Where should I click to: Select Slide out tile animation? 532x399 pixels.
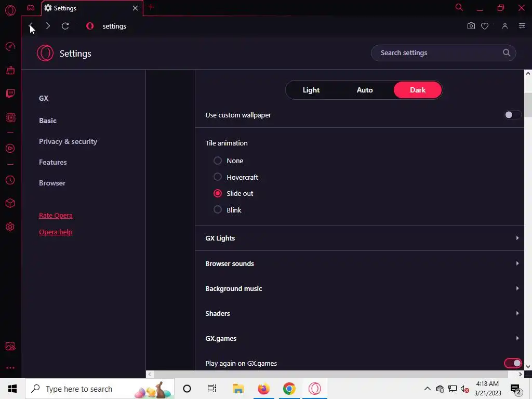coord(218,193)
